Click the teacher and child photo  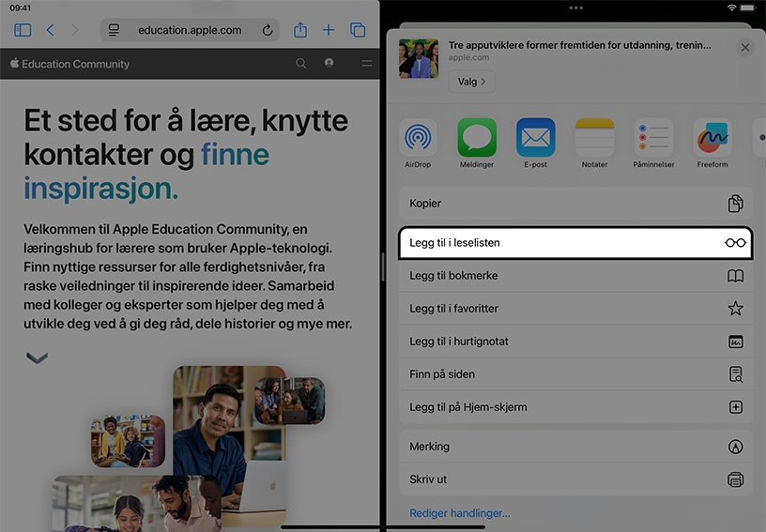[128, 441]
